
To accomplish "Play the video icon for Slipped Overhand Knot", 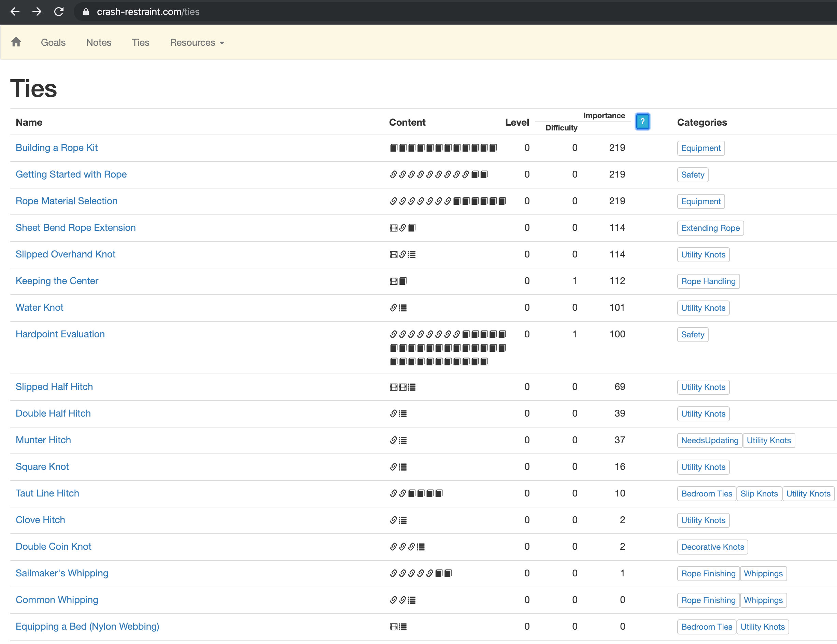I will [x=393, y=254].
